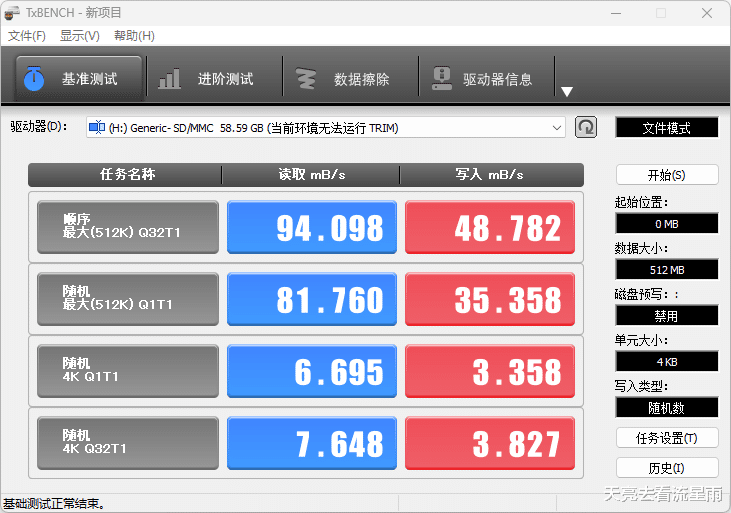This screenshot has height=513, width=731.
Task: Select the 基准测试 tab label
Action: (x=90, y=79)
